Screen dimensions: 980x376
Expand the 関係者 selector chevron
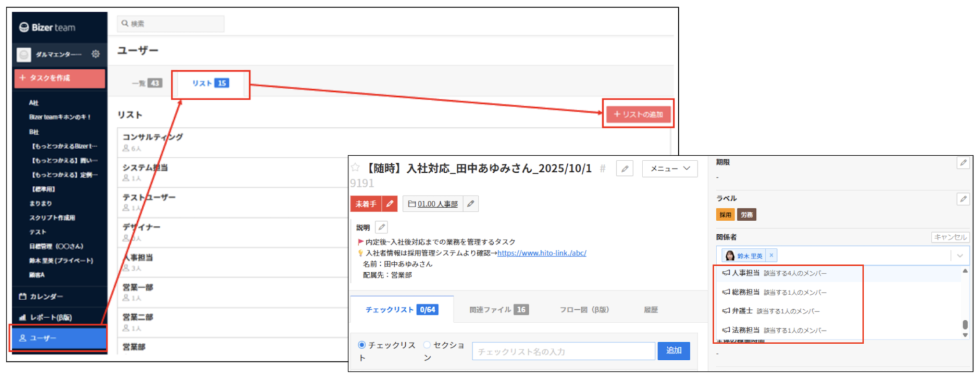pos(960,256)
